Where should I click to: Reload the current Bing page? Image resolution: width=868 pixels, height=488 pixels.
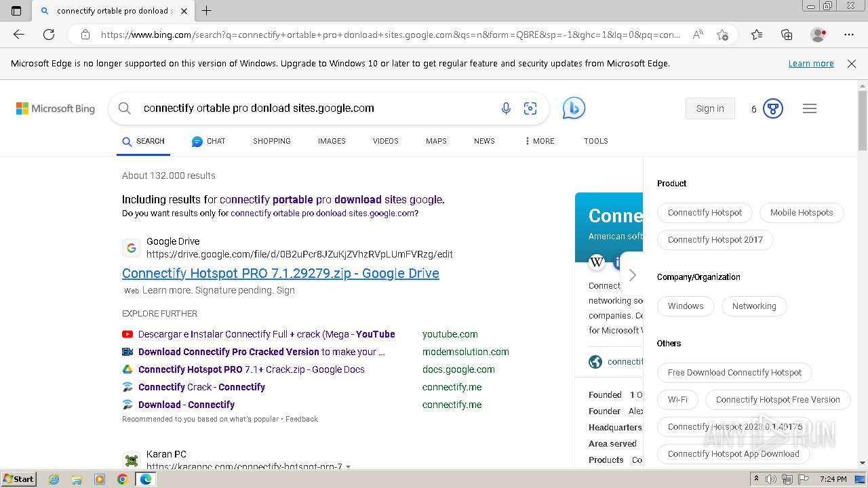pos(49,35)
